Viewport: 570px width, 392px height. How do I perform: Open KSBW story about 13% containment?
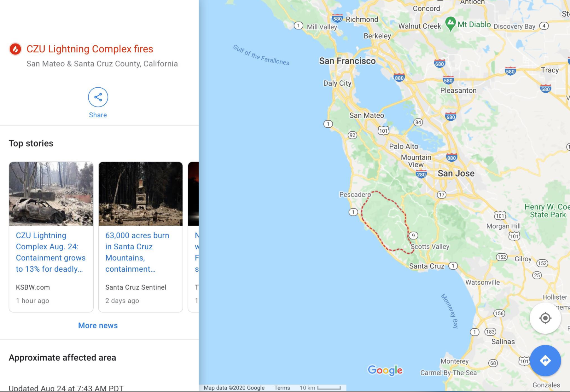point(50,252)
